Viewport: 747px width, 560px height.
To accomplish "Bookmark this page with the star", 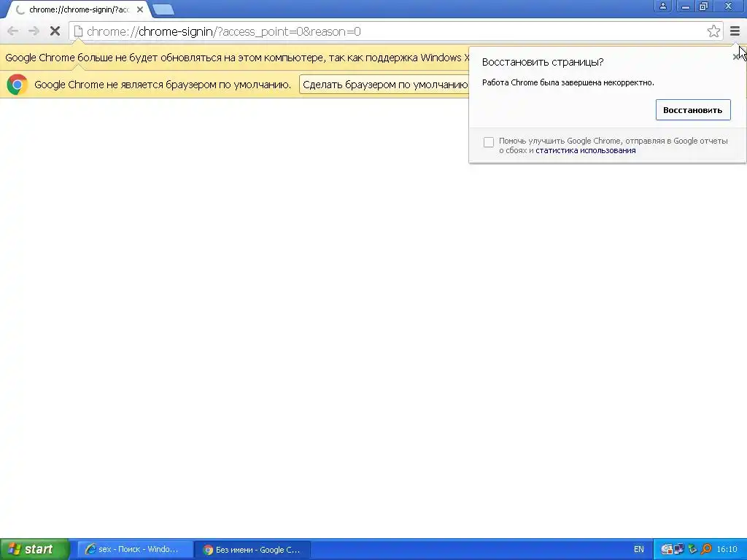I will click(x=713, y=31).
